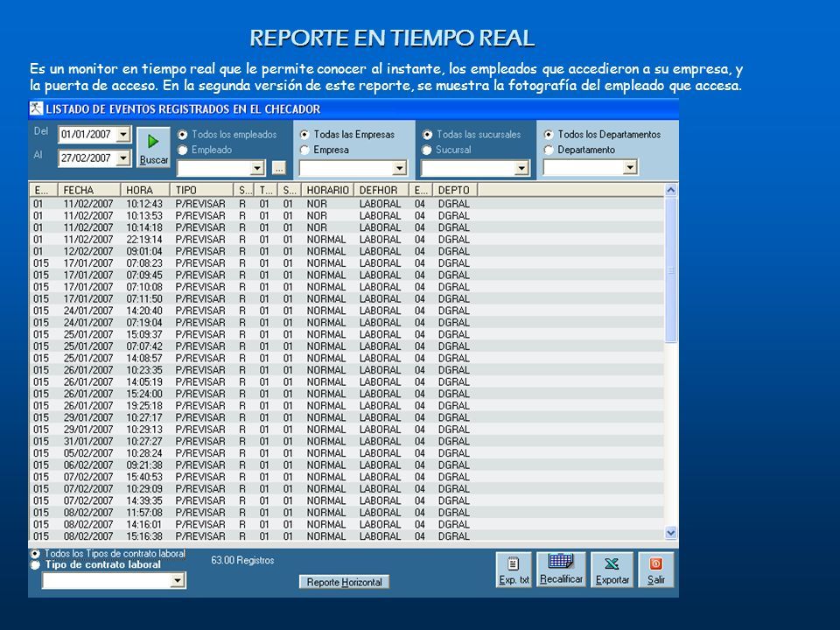Sort by the TIPO column header
The width and height of the screenshot is (840, 630).
click(202, 190)
